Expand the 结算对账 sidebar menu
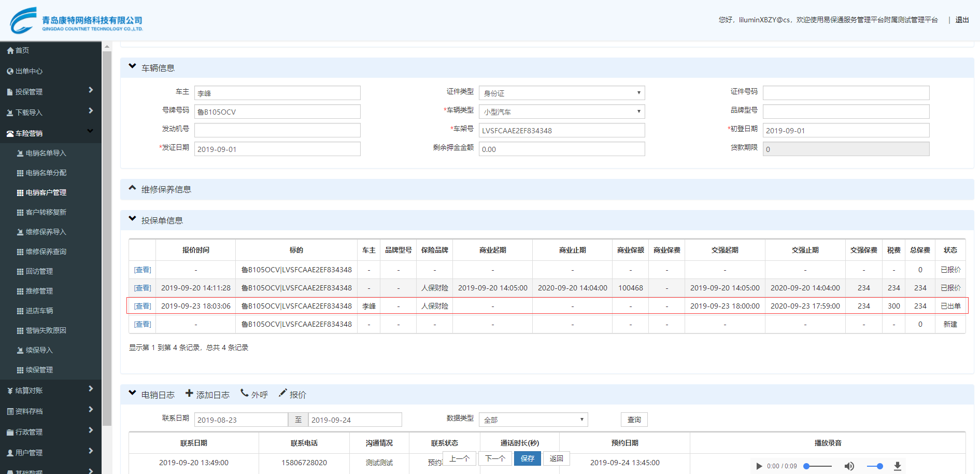This screenshot has width=980, height=474. (x=50, y=391)
